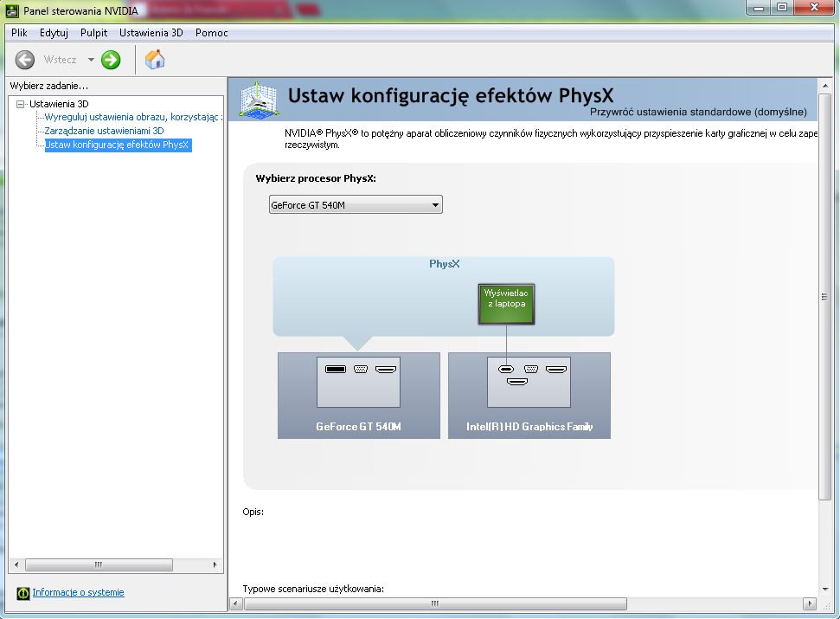Open Zarządzanie ustawieniami 3D task
The height and width of the screenshot is (619, 840).
tap(104, 131)
